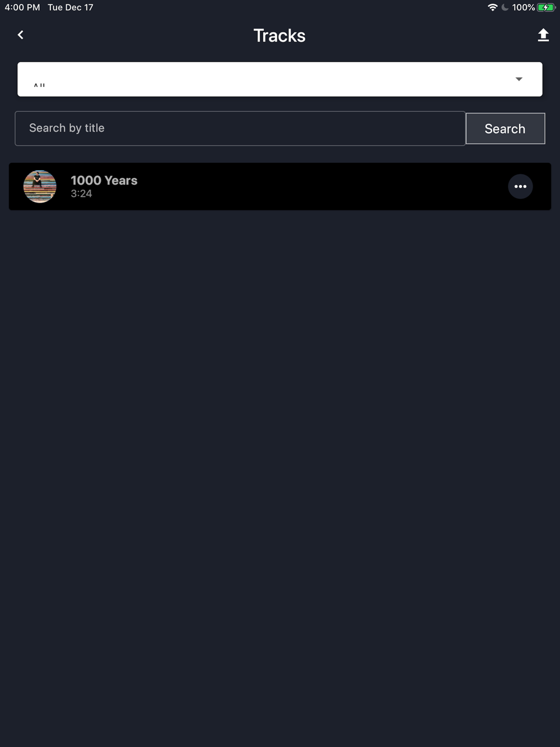Click the Search button
Viewport: 560px width, 747px height.
point(505,128)
